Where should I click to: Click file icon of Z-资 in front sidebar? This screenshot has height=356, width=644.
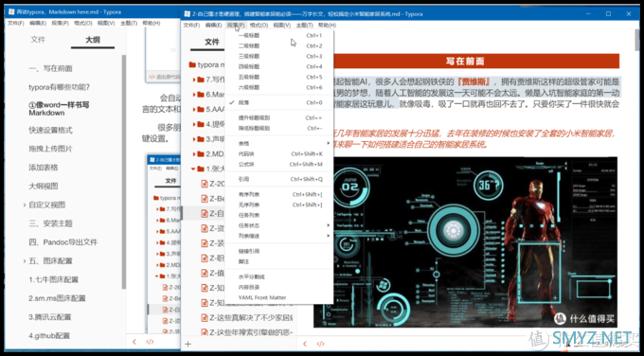point(205,228)
